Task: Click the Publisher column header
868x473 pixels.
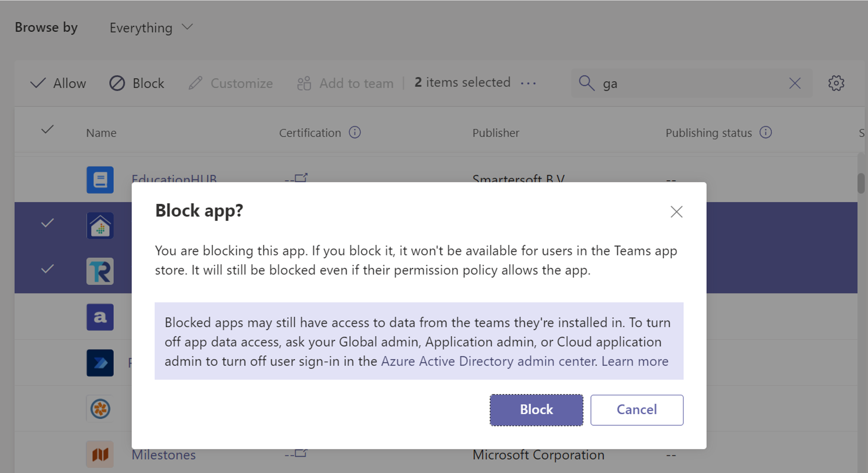Action: click(496, 133)
